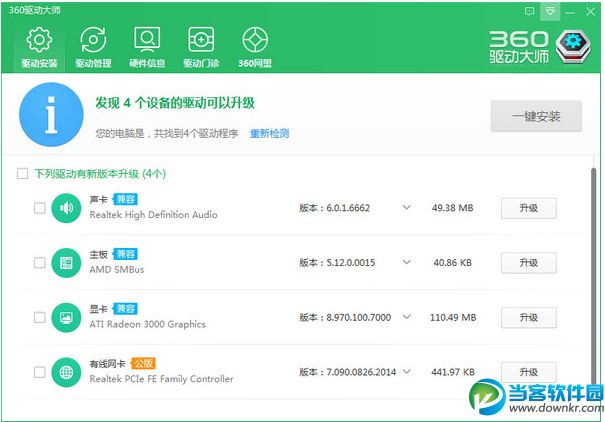This screenshot has height=422, width=605.
Task: Click 升级 for AMD SMBus
Action: click(529, 263)
